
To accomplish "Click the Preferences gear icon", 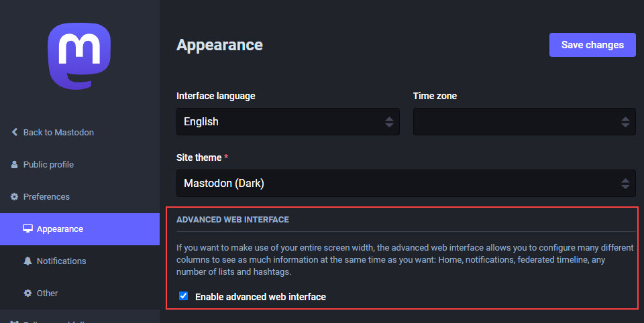I will [x=14, y=196].
